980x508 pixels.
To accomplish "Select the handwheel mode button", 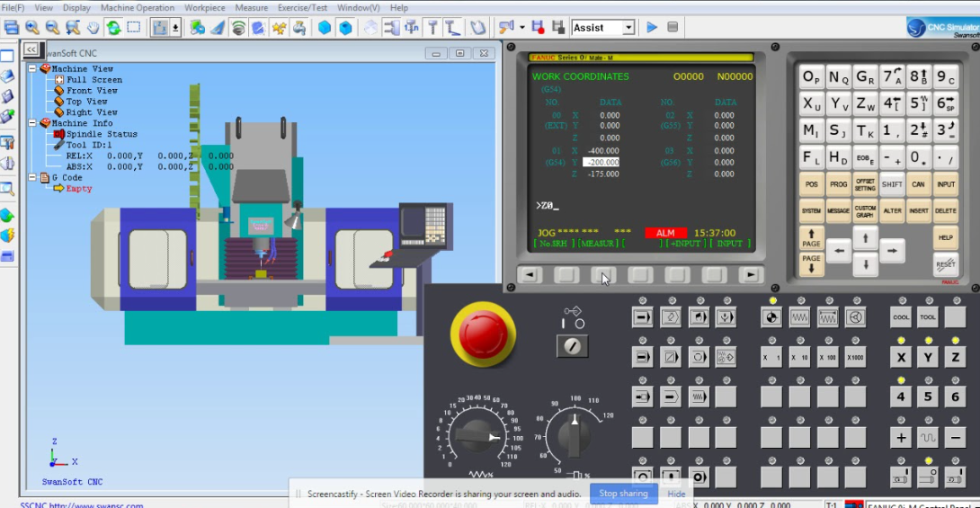I will 855,317.
